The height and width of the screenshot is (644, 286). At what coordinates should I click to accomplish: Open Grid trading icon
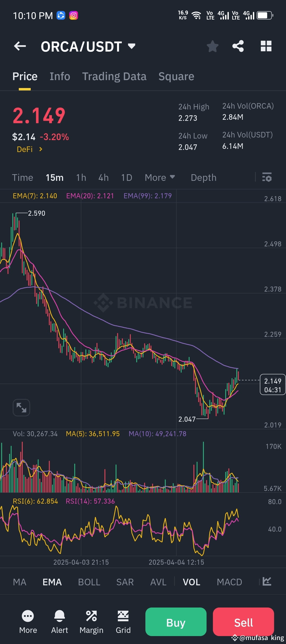click(123, 622)
